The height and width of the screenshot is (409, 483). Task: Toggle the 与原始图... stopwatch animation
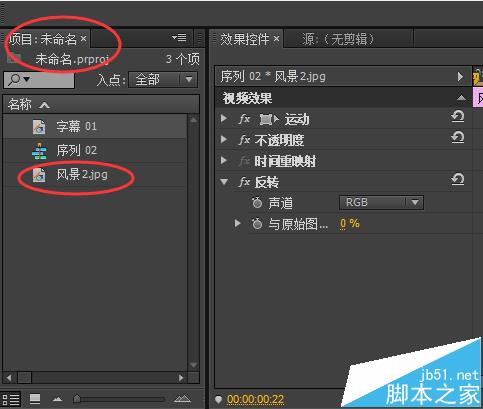(x=257, y=223)
